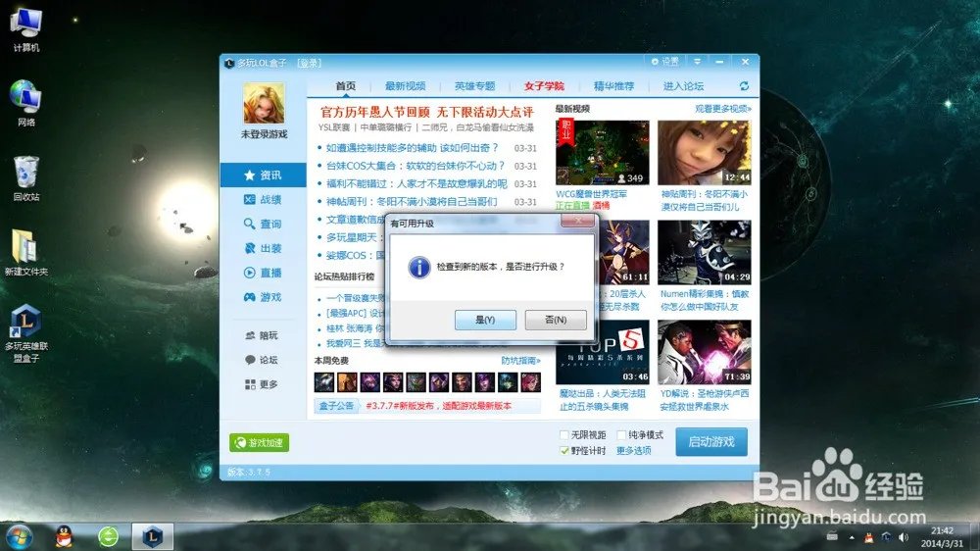
Task: Open the 查询 search section
Action: [263, 224]
